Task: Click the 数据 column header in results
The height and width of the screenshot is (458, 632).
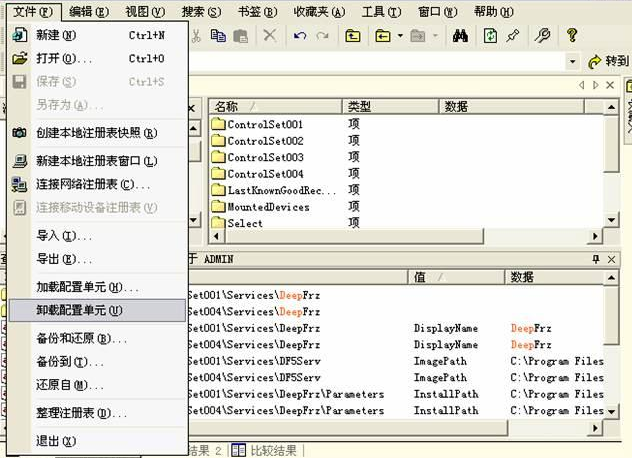Action: click(554, 277)
